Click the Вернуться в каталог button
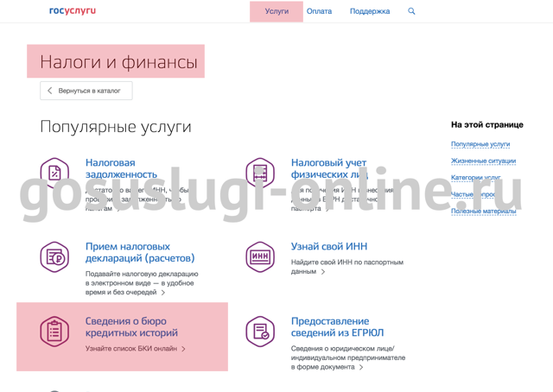Viewport: 553px width, 392px height. (x=86, y=91)
